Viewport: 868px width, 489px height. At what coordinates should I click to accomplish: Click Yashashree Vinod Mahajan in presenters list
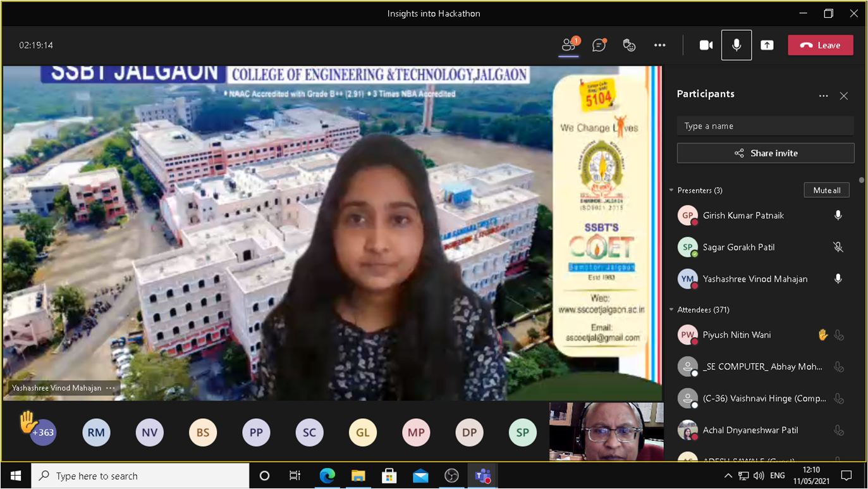tap(755, 279)
